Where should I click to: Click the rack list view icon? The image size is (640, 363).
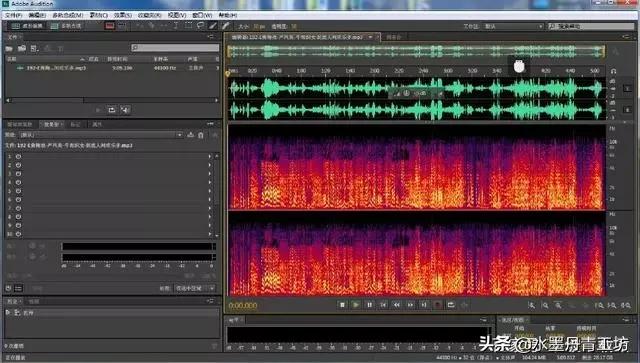18,288
